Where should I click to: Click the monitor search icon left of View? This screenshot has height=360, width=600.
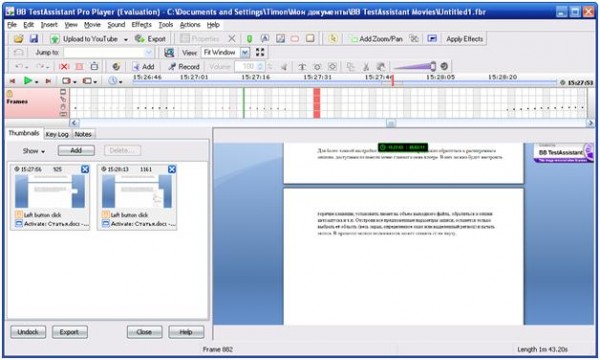pyautogui.click(x=169, y=52)
